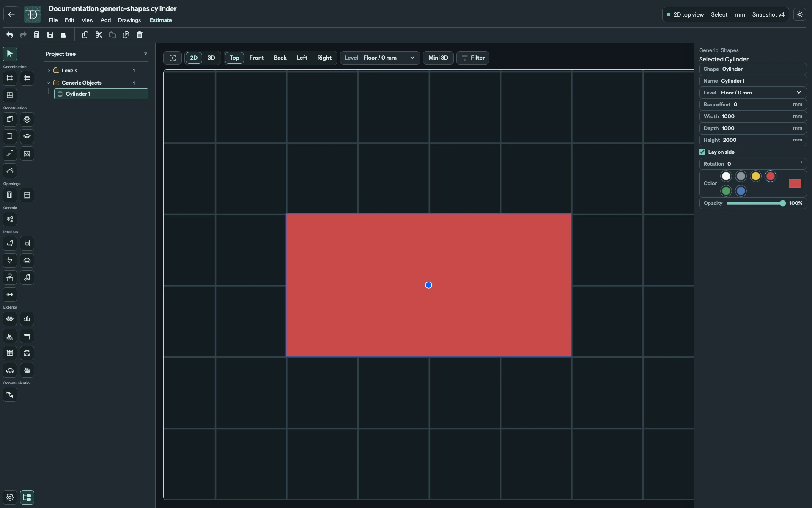Select the Left view

tap(302, 58)
